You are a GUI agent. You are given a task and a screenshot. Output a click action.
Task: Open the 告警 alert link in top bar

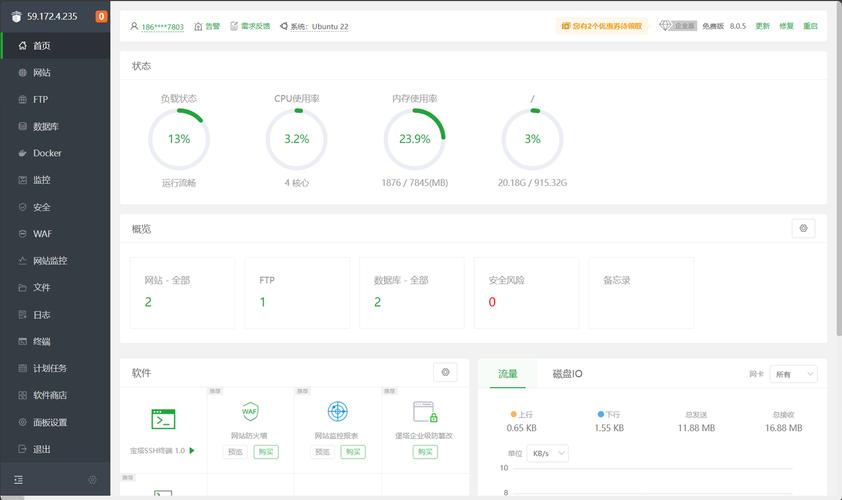point(207,26)
